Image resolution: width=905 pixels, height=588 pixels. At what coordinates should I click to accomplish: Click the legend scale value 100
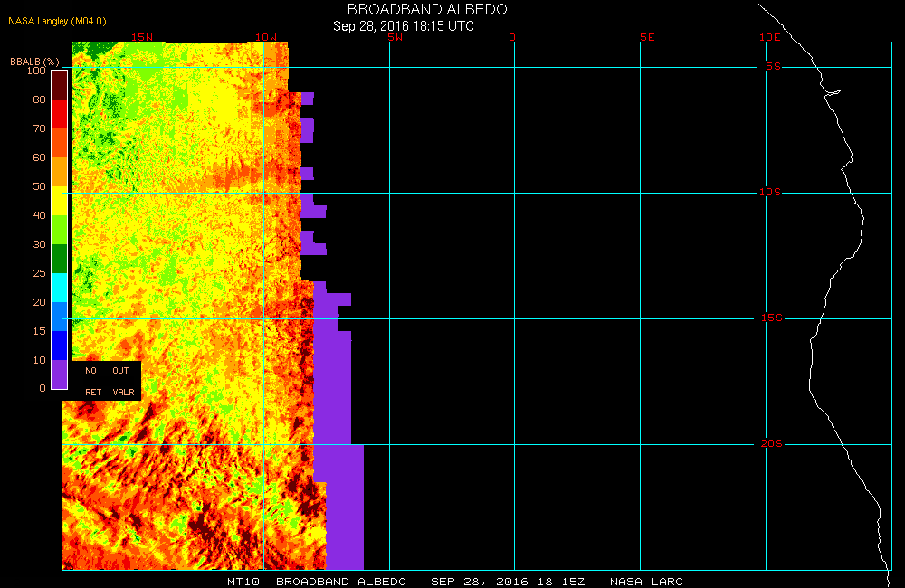point(36,71)
